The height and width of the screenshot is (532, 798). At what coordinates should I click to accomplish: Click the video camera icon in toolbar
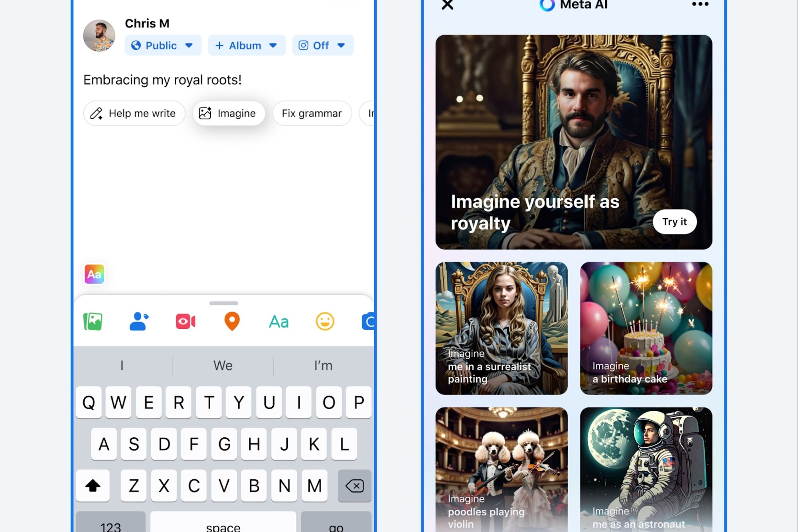tap(186, 321)
